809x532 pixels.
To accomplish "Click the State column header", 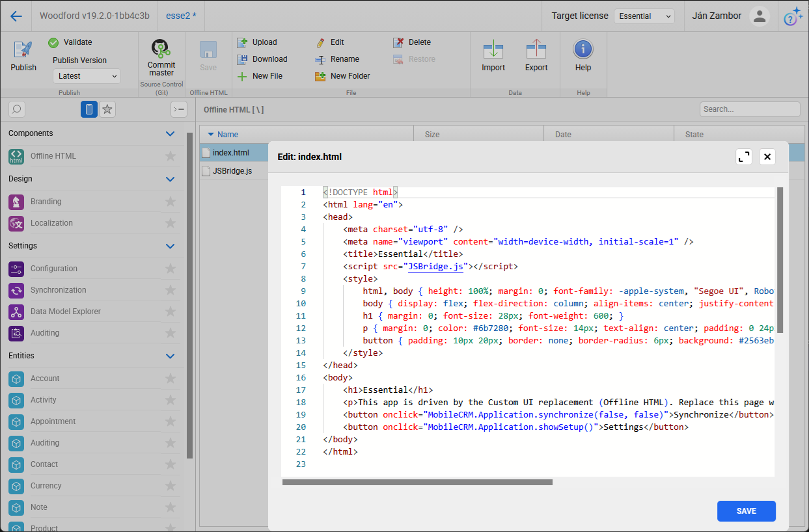I will click(739, 135).
